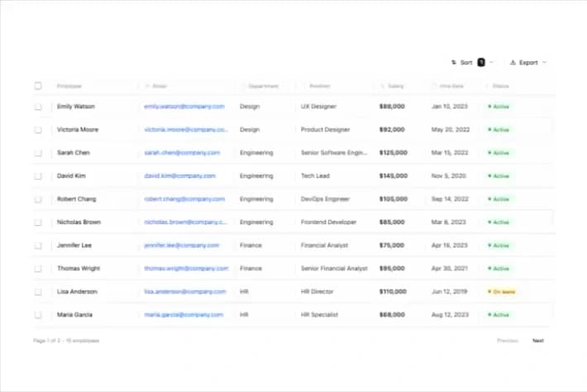Go to the Next page
The width and height of the screenshot is (587, 392).
(538, 341)
